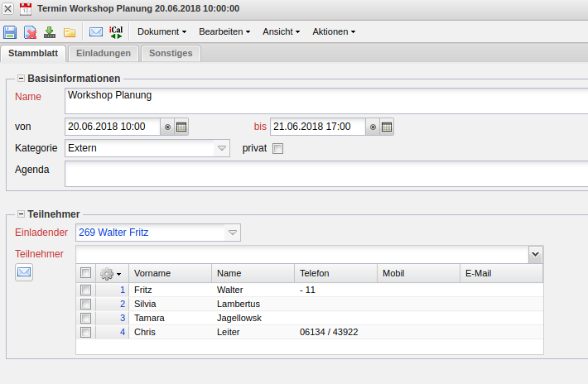Sort the table by the Vorname column header
Screen dimensions: 588x384
point(170,272)
